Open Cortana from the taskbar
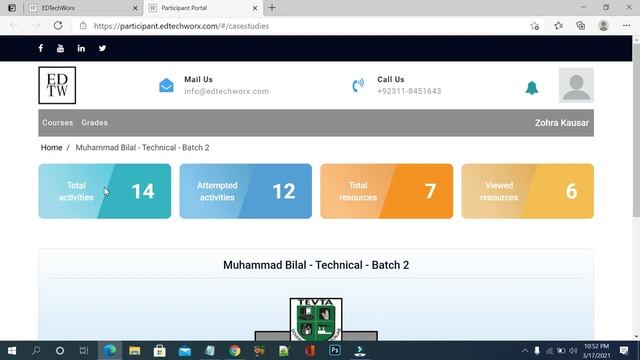The image size is (640, 360). [60, 351]
